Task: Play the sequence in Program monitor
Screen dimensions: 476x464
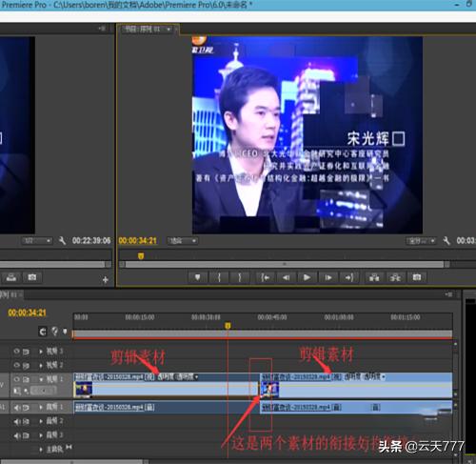Action: click(x=307, y=277)
